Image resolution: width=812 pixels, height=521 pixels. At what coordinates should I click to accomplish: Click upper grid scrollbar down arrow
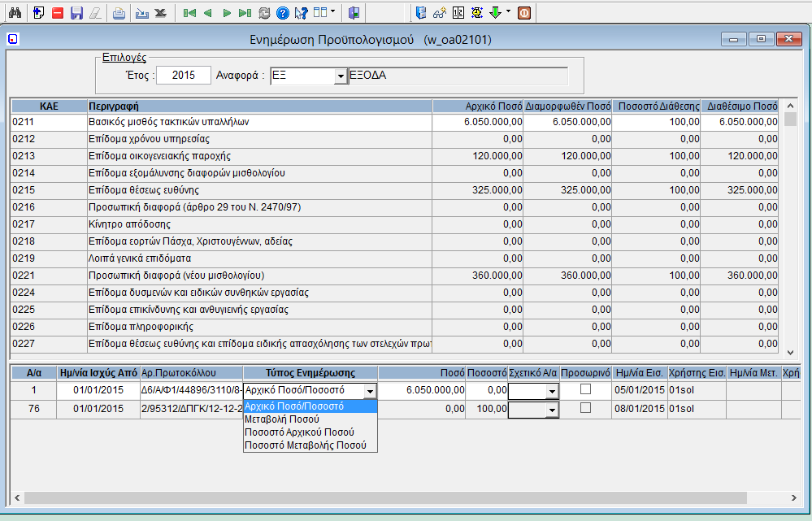(x=790, y=353)
